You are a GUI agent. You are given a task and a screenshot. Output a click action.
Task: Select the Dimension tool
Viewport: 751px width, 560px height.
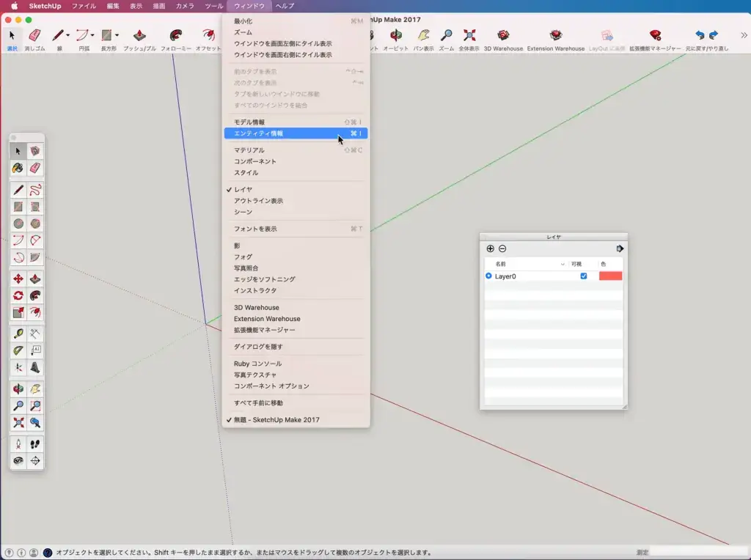coord(35,334)
